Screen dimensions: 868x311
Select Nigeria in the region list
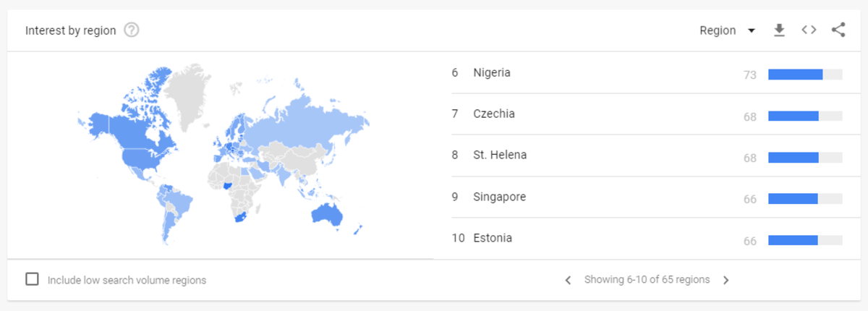click(x=492, y=72)
